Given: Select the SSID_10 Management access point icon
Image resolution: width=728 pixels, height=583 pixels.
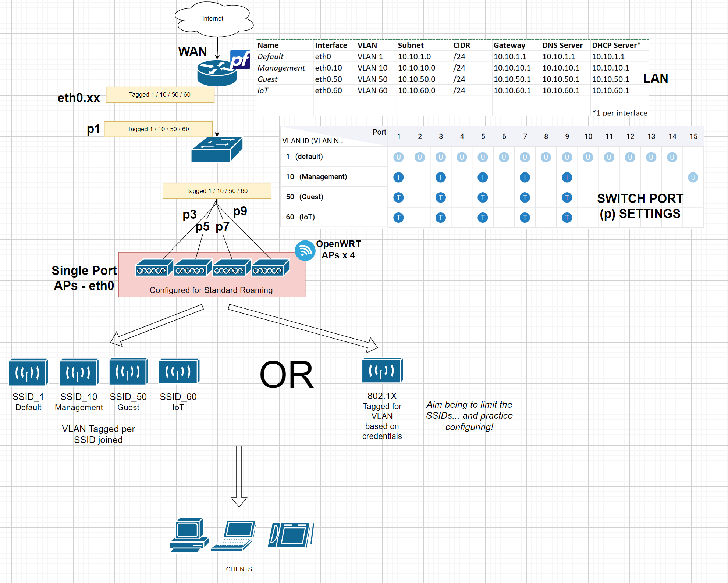Looking at the screenshot, I should (x=78, y=372).
